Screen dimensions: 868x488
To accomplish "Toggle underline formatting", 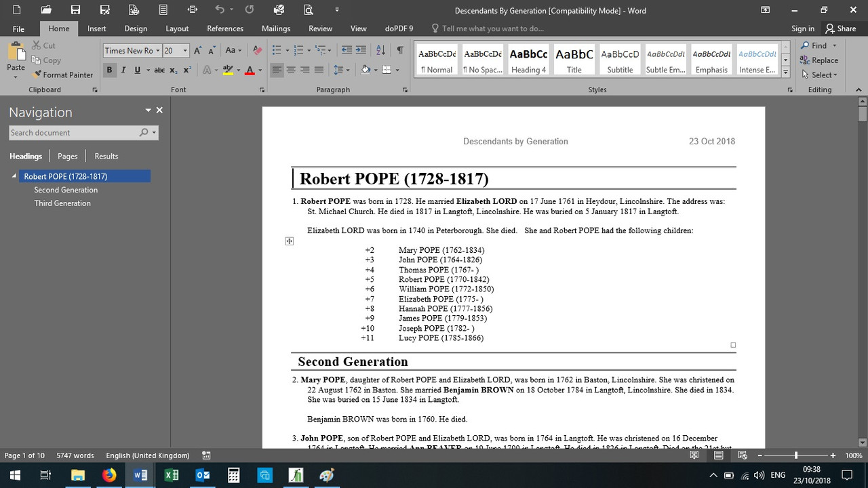I will pyautogui.click(x=137, y=70).
